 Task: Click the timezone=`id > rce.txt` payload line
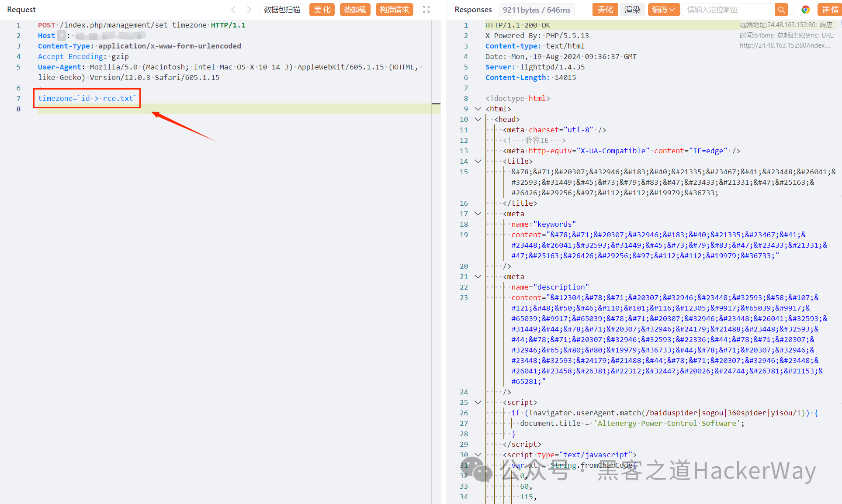[x=87, y=98]
